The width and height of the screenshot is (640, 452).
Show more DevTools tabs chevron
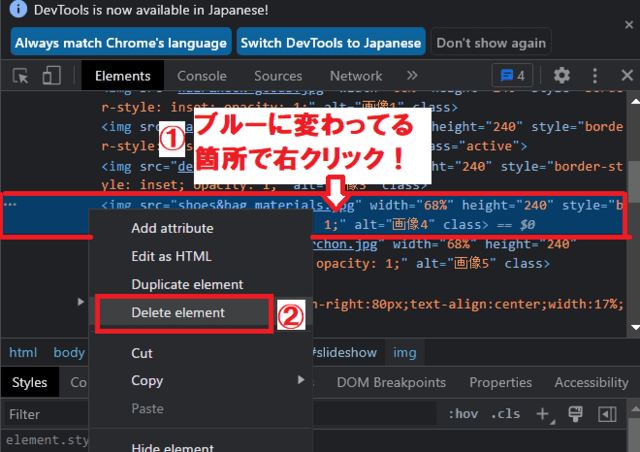(x=412, y=76)
